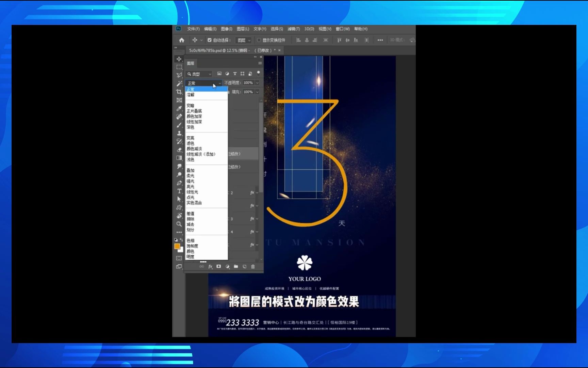Create a new layer with the bottom icon

[x=244, y=266]
